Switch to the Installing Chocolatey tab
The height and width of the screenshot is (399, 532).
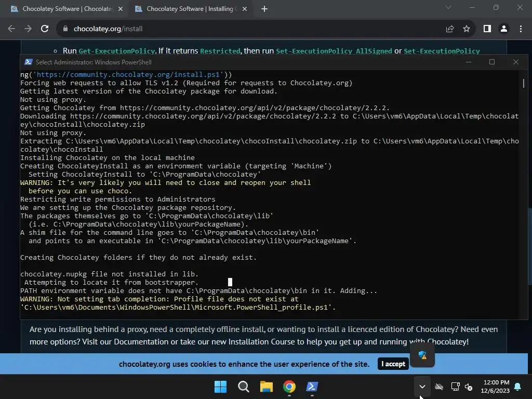[190, 9]
